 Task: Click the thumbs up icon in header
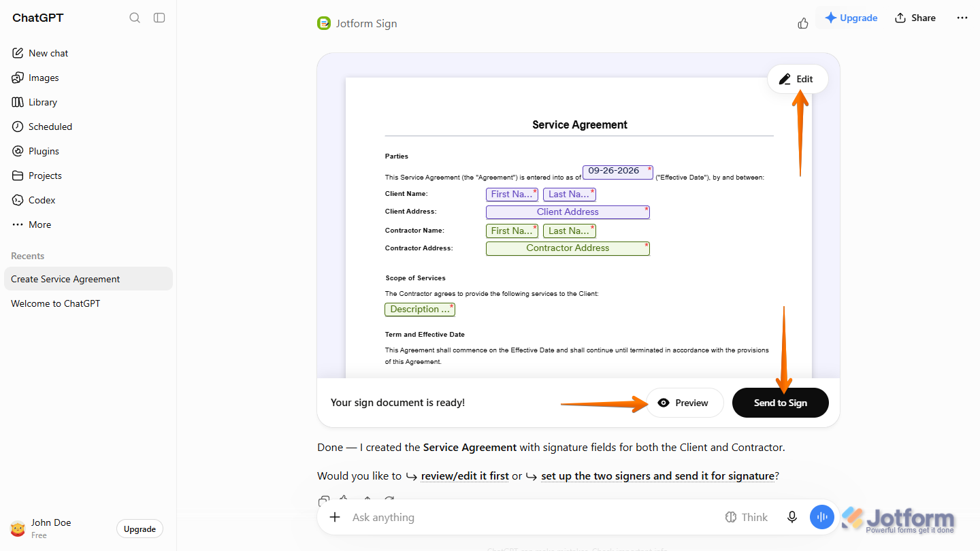click(x=803, y=23)
